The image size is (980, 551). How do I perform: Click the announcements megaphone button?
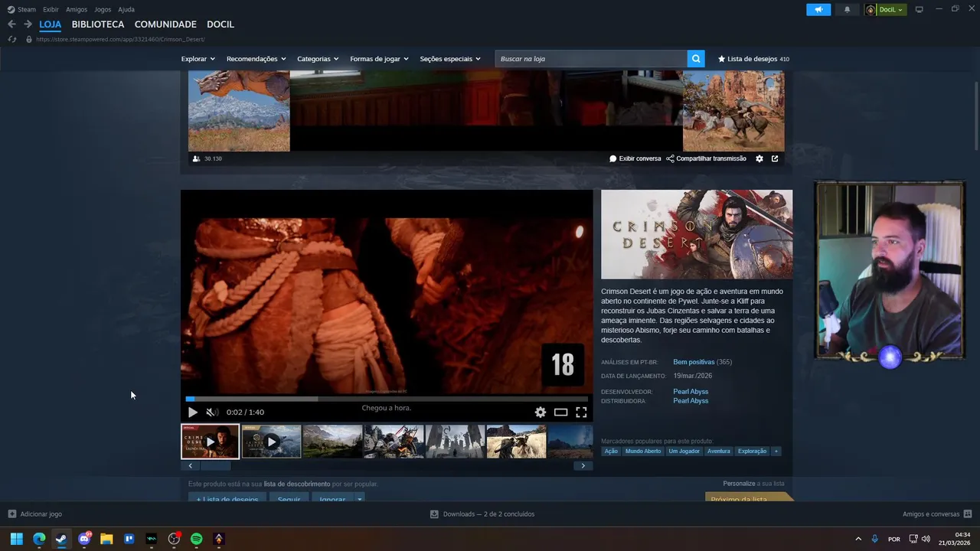(x=818, y=10)
